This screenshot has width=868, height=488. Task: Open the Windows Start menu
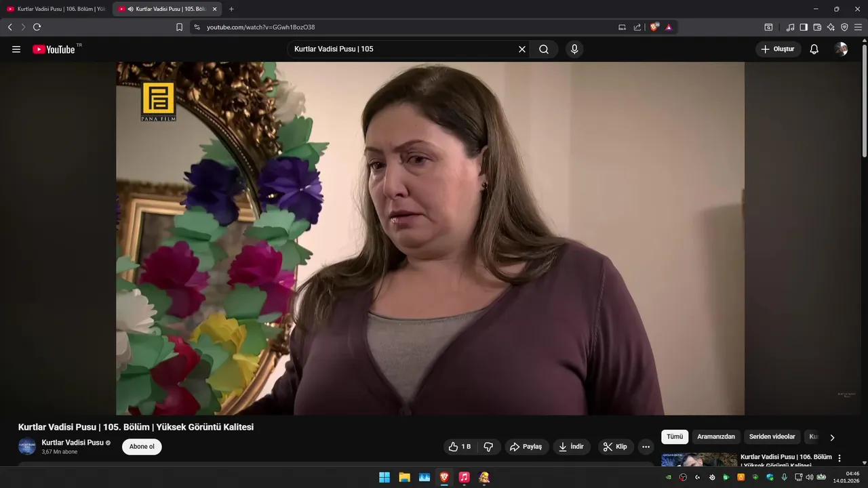point(384,477)
